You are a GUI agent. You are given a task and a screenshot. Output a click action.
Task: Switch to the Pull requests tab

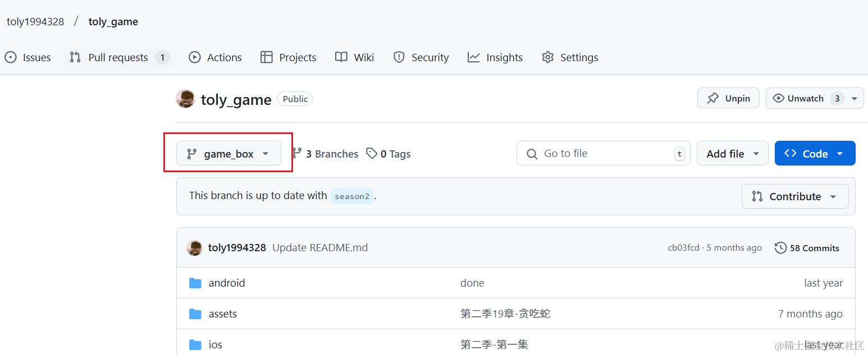click(x=120, y=57)
